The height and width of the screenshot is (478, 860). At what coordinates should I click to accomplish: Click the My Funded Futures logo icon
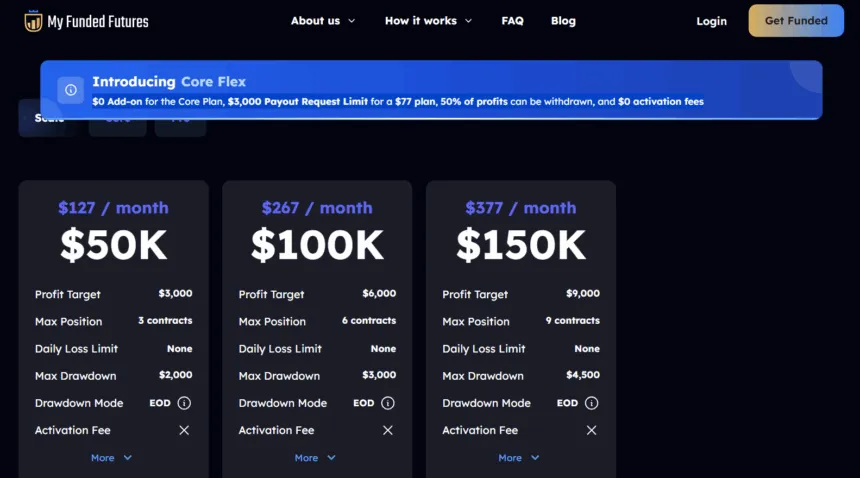33,21
